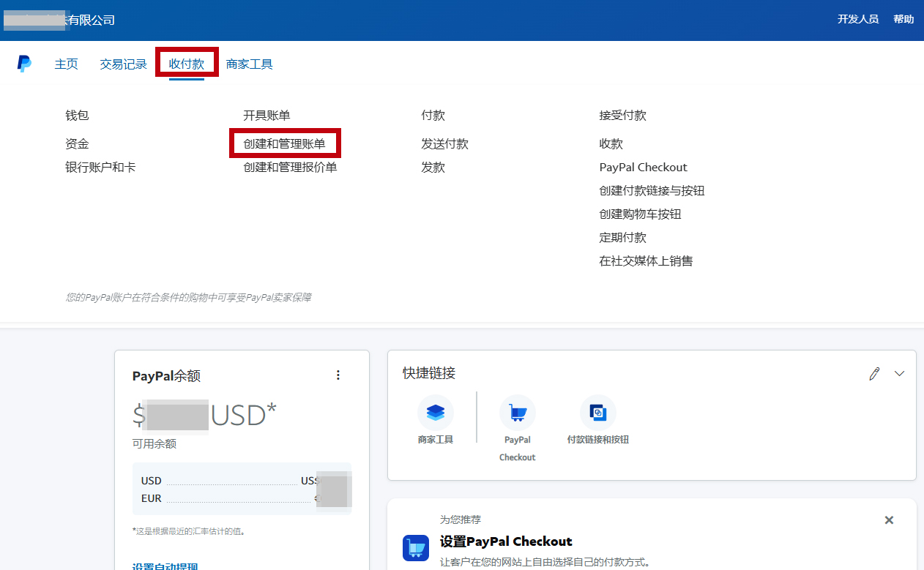Select 创建和管理账单 from the menu

pos(285,144)
